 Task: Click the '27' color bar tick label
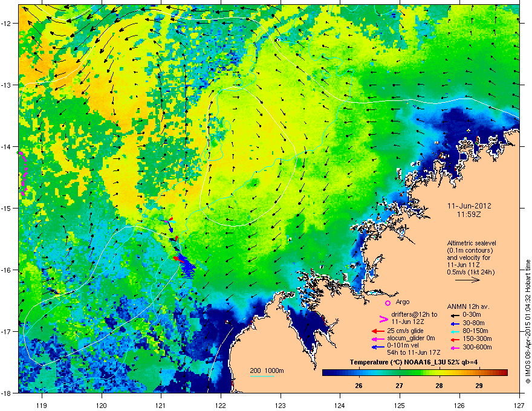click(x=399, y=386)
